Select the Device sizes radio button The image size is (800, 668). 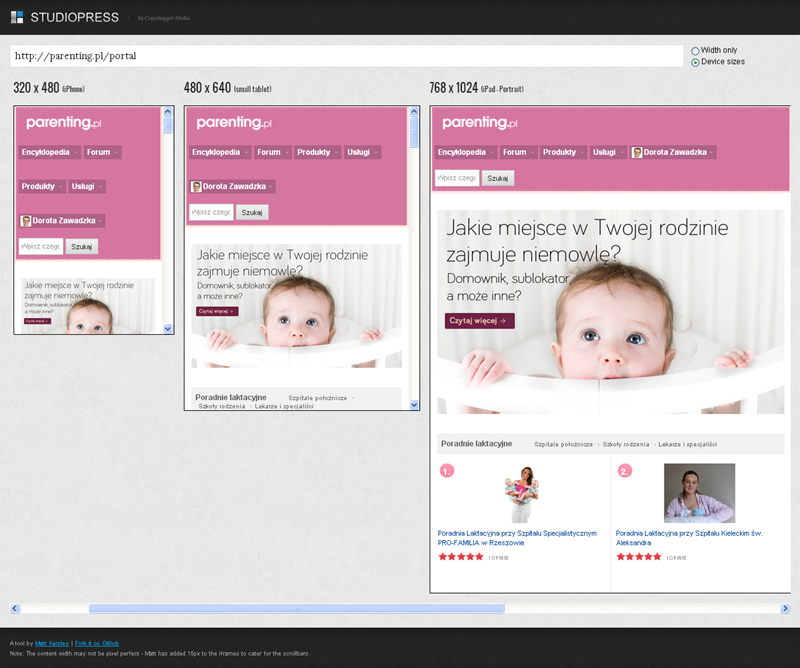click(x=696, y=62)
